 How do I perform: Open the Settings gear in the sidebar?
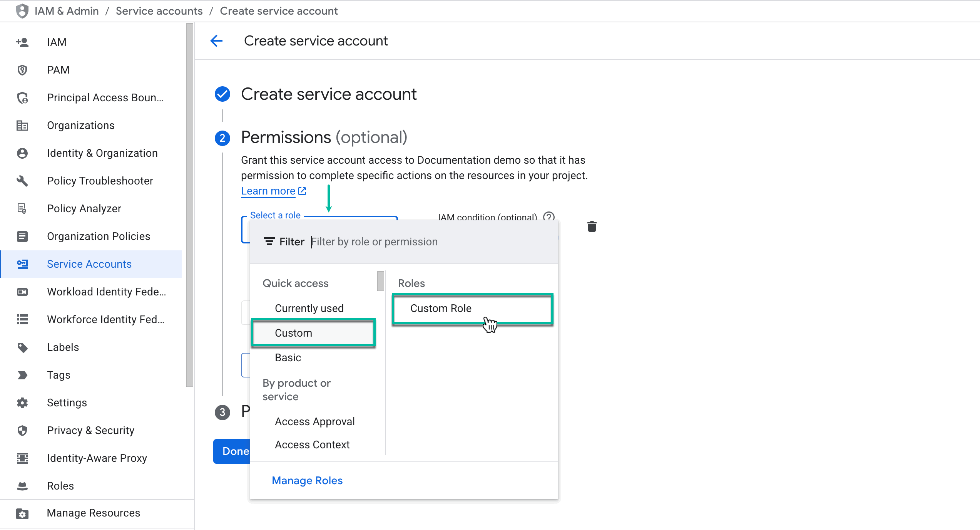(22, 403)
